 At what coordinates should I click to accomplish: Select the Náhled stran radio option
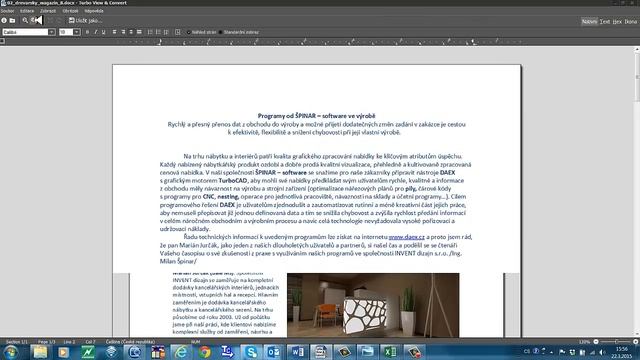(x=202, y=32)
